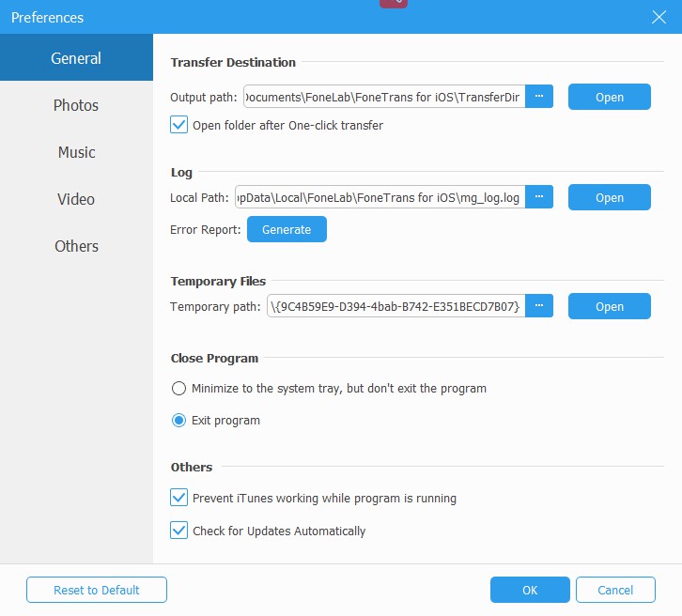The width and height of the screenshot is (682, 616).
Task: Browse for output path with ellipsis button
Action: (539, 97)
